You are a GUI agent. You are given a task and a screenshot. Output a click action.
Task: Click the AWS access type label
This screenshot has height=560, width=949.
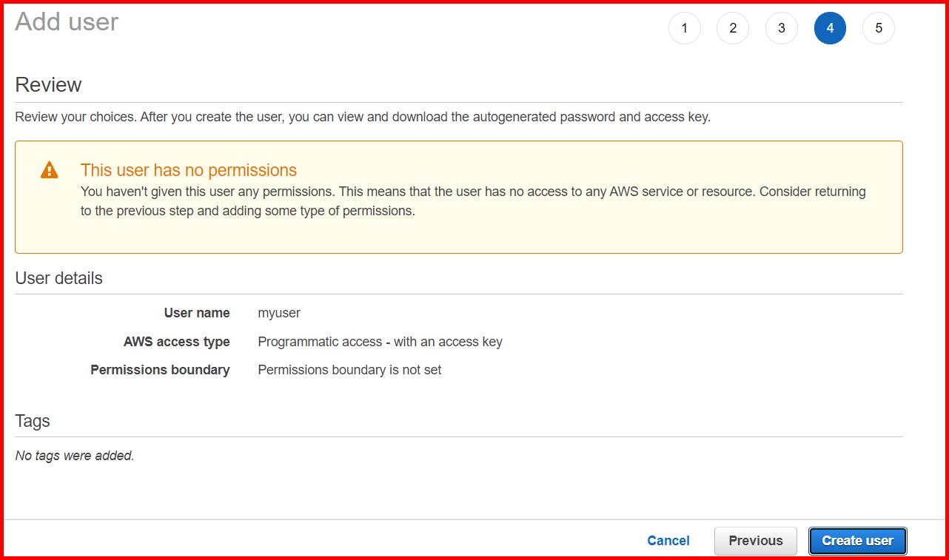[x=177, y=341]
